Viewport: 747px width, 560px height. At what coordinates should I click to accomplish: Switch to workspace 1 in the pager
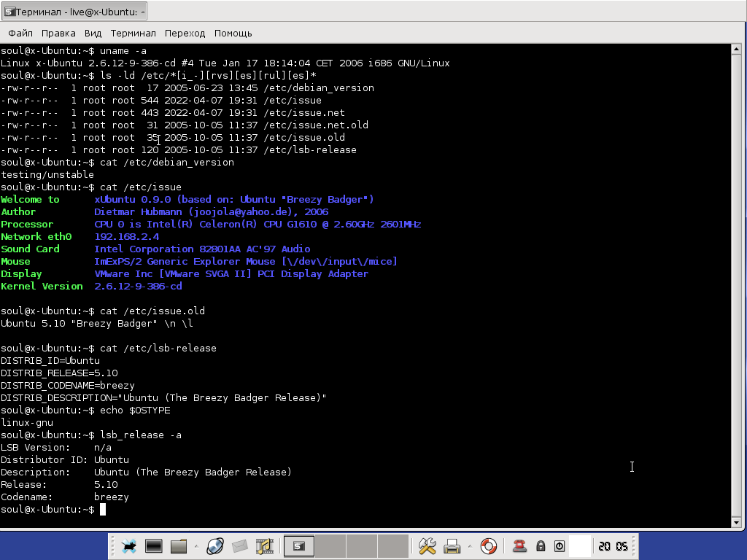coord(299,545)
